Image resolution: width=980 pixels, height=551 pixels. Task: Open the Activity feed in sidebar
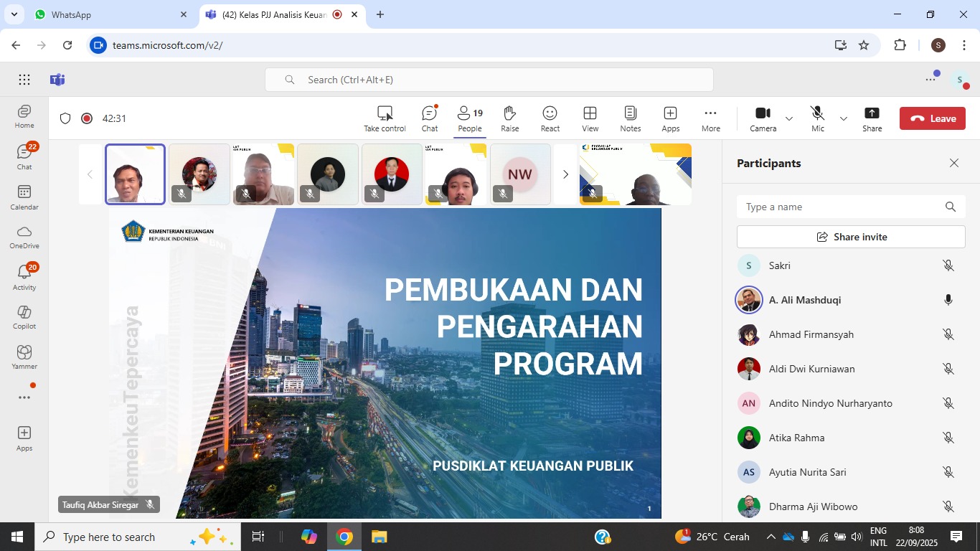pyautogui.click(x=24, y=278)
